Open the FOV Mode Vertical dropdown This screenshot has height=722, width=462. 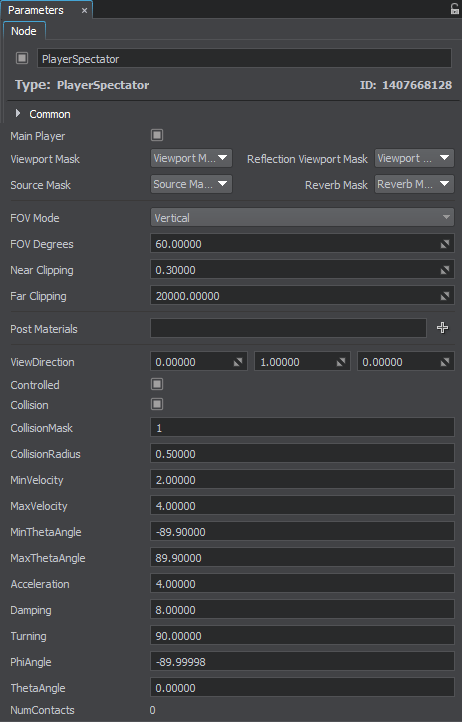(302, 217)
